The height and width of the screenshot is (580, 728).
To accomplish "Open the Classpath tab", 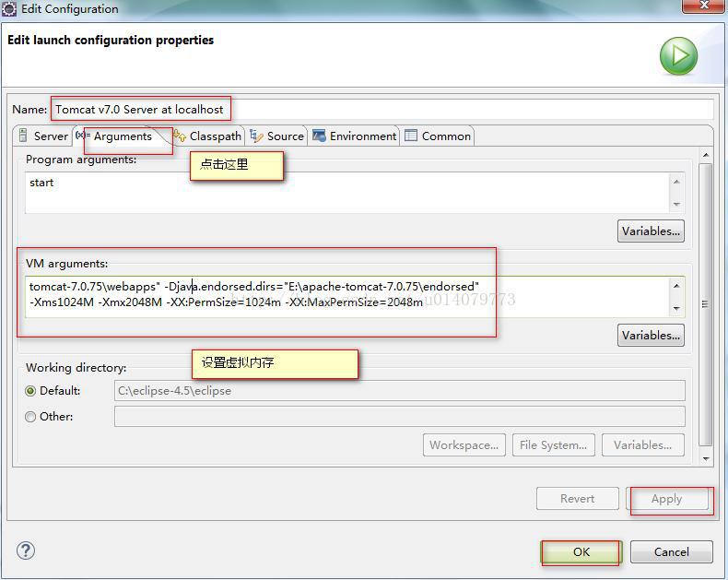I will [x=208, y=136].
